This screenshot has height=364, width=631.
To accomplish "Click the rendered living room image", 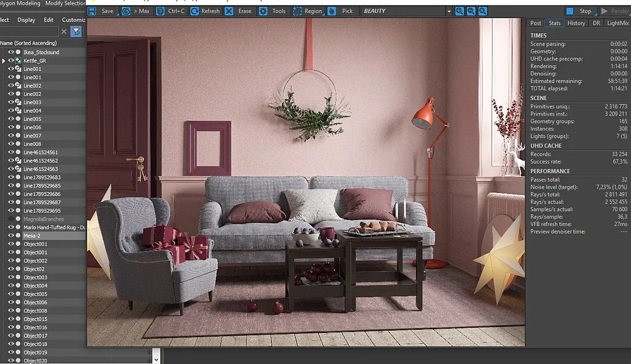I will click(306, 182).
